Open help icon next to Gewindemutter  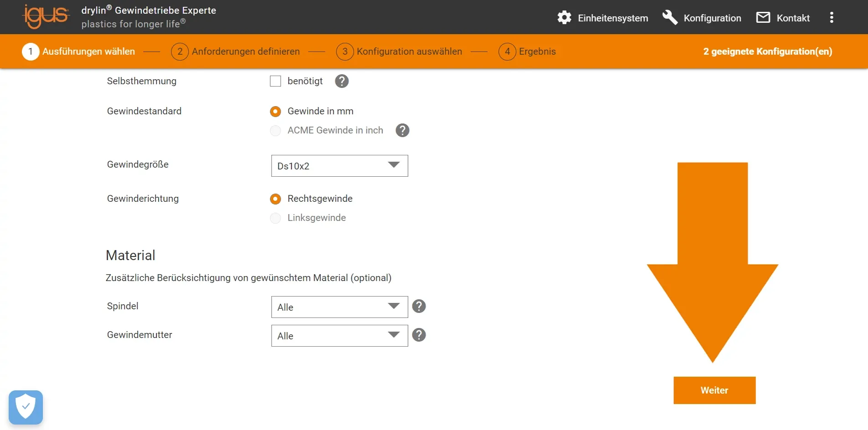click(x=418, y=335)
